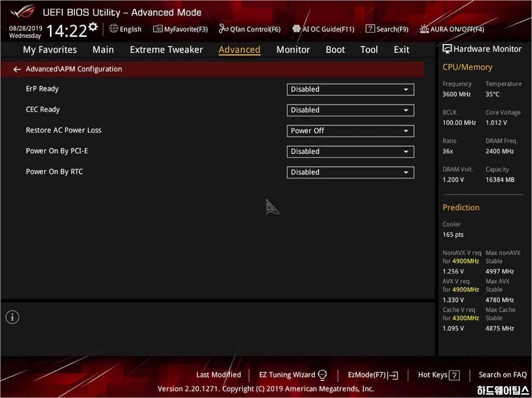Go to the Monitor tab
The height and width of the screenshot is (398, 532).
pos(293,50)
